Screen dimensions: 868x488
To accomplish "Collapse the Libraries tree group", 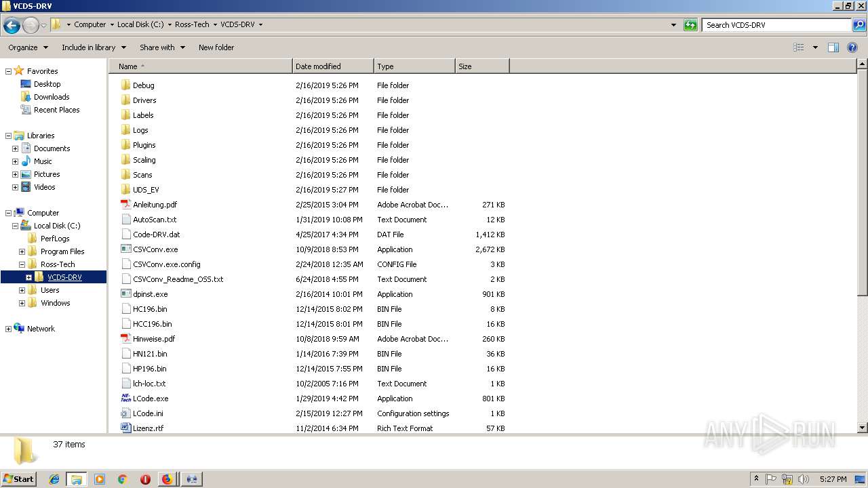I will (8, 136).
